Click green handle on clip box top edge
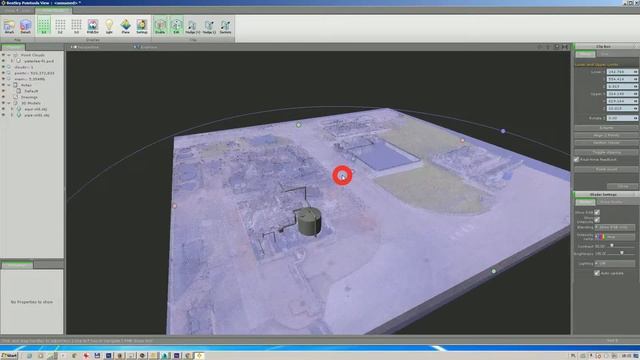 298,125
